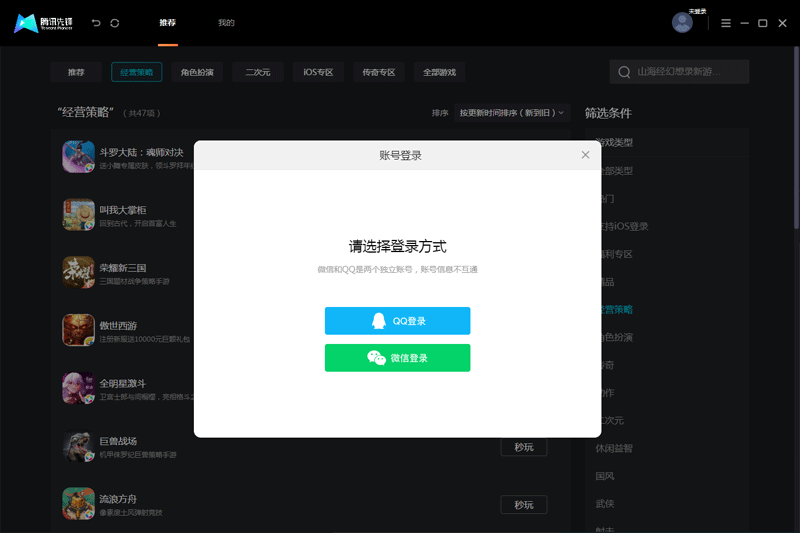Open the 荣耀新三国 game icon

(79, 272)
